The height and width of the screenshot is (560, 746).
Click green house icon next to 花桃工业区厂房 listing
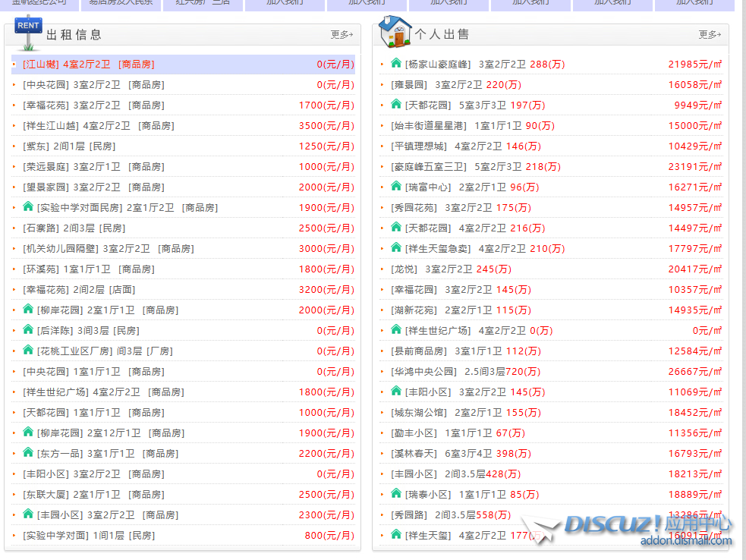coord(28,351)
